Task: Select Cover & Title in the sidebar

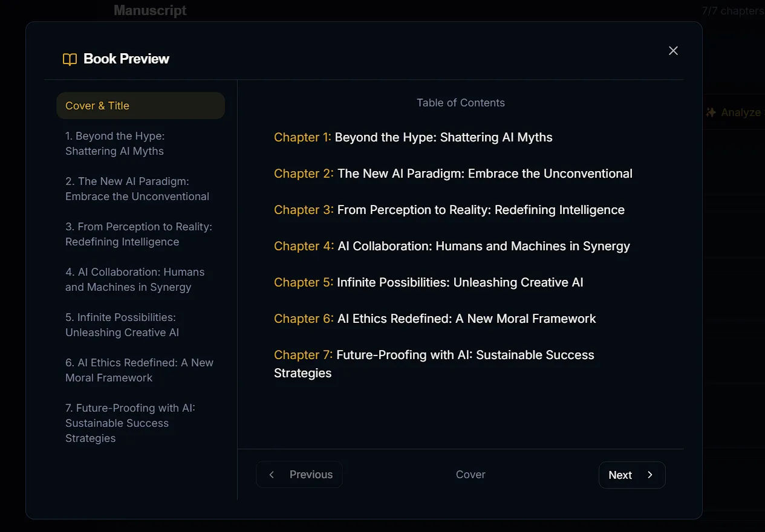Action: (140, 106)
